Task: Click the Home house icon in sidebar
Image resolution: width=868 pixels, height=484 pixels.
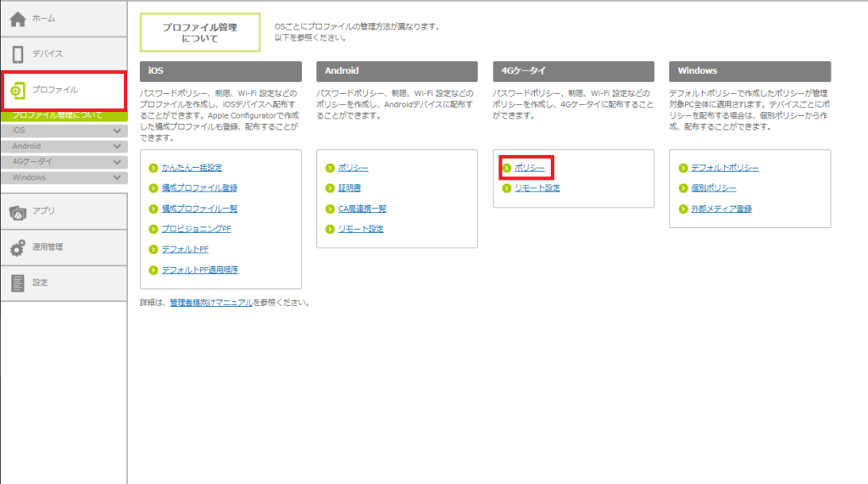Action: pyautogui.click(x=18, y=18)
